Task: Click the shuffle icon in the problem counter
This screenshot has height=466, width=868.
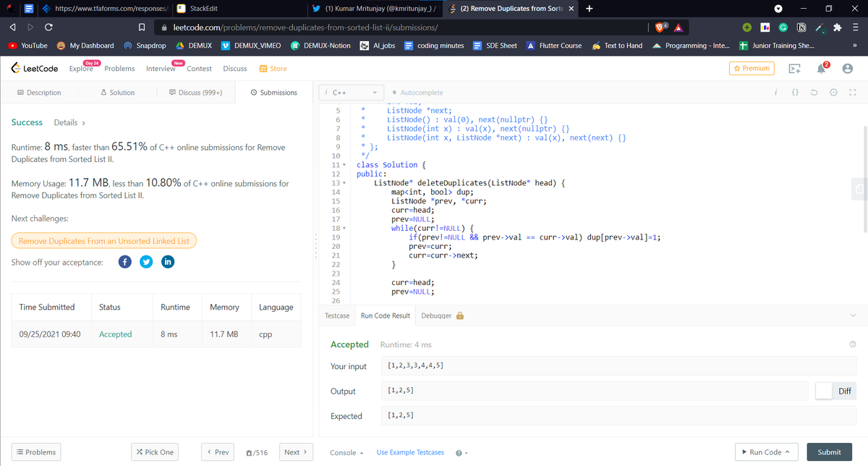Action: tap(250, 452)
